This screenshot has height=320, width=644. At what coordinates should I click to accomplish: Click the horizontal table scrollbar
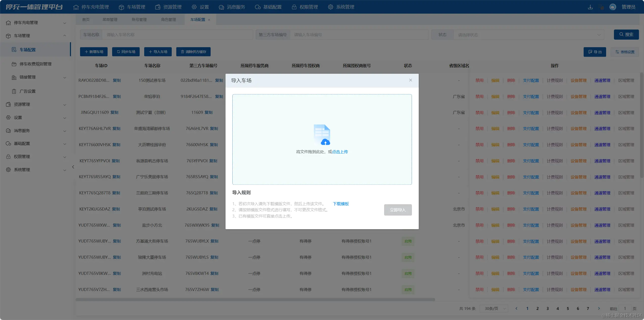pyautogui.click(x=255, y=300)
